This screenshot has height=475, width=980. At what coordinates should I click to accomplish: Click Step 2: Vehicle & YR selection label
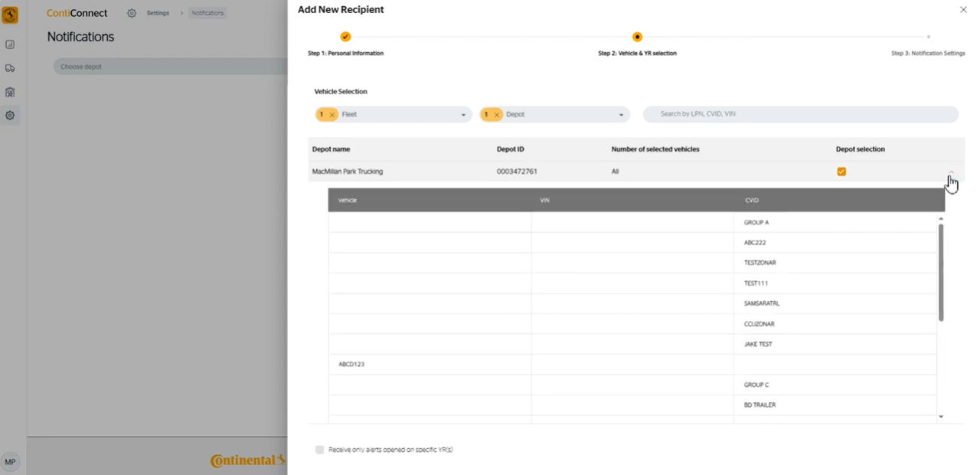click(x=637, y=54)
